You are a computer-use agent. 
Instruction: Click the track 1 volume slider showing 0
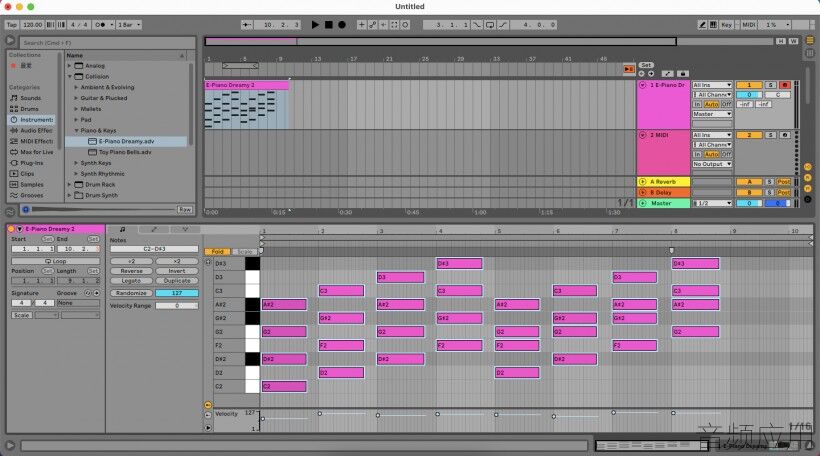pyautogui.click(x=749, y=95)
